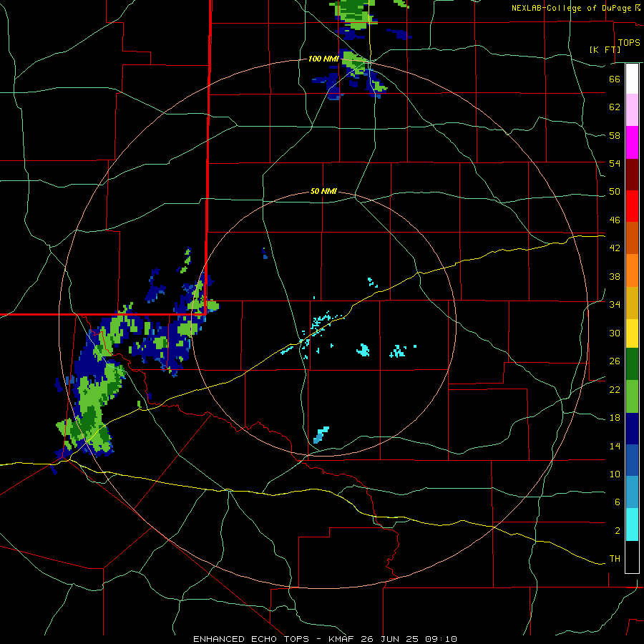Click the '34' legend label
The height and width of the screenshot is (644, 644).
click(615, 305)
